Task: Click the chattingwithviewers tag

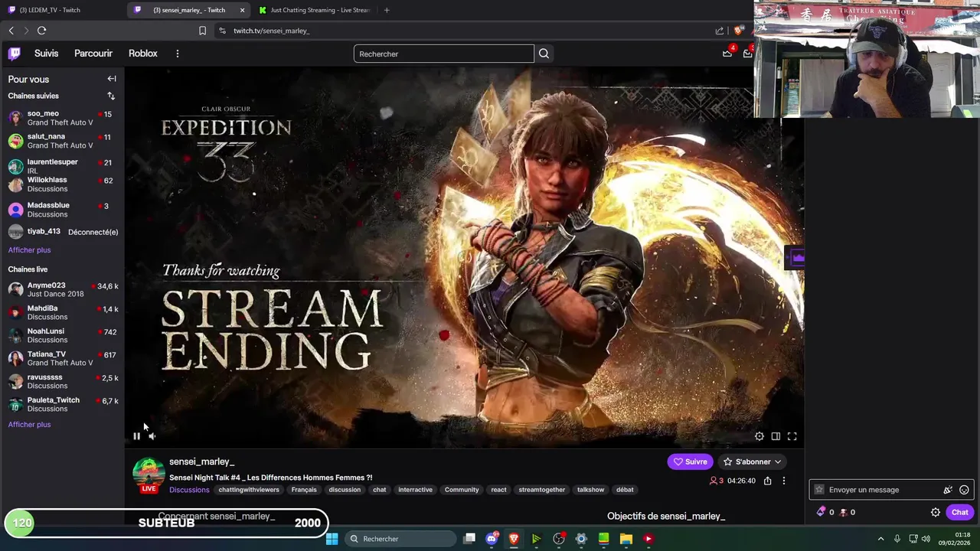Action: pos(249,490)
